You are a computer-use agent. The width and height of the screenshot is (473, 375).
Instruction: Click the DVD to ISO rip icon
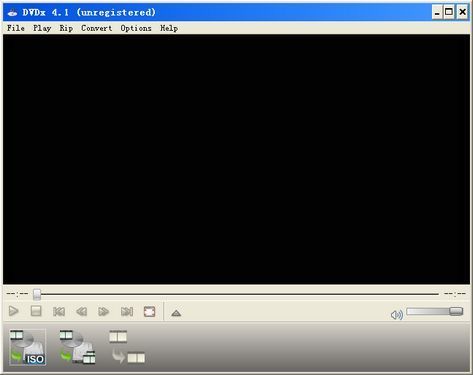coord(27,347)
